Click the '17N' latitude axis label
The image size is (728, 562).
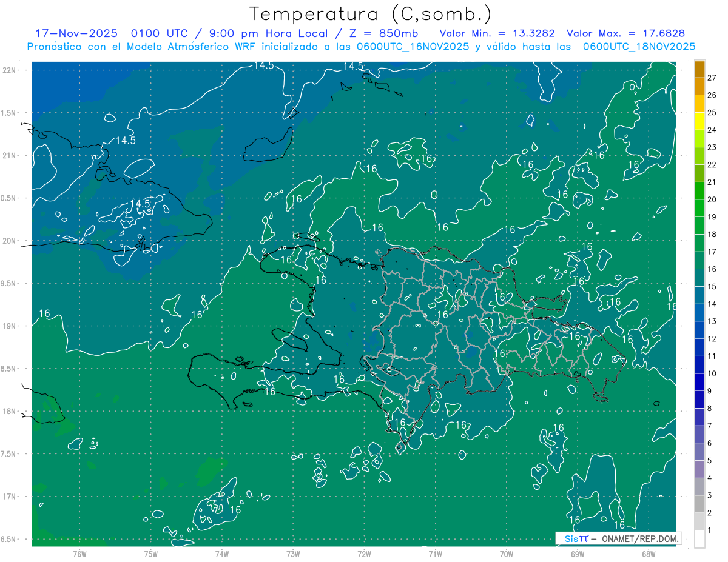click(10, 497)
